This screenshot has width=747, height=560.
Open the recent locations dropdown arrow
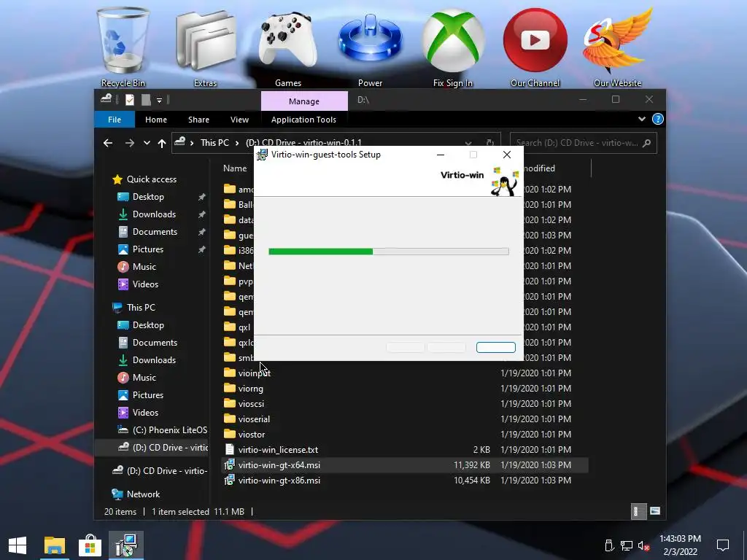[x=147, y=142]
